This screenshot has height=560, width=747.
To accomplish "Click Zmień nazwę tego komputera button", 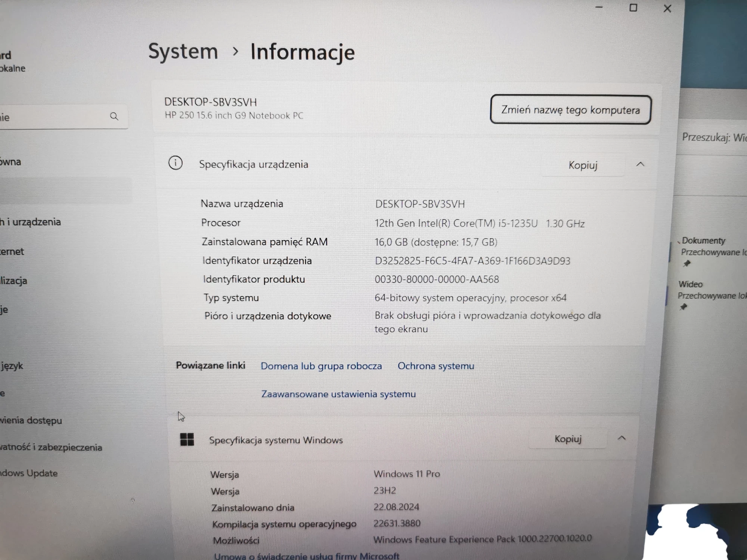I will point(571,110).
